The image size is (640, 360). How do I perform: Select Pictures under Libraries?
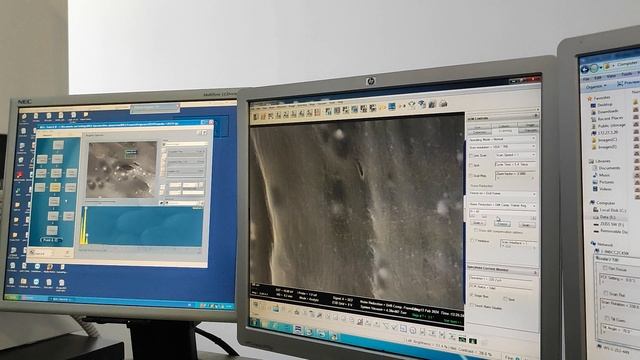603,182
